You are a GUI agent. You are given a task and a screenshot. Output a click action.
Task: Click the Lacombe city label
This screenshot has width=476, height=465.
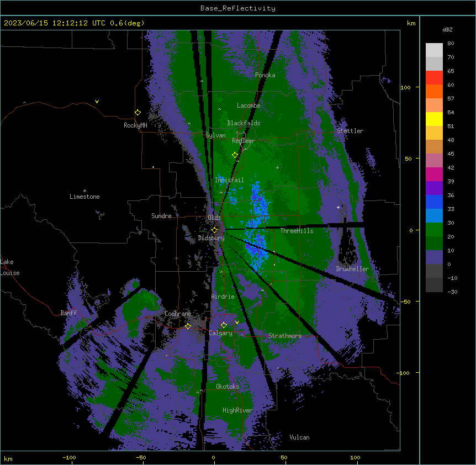pyautogui.click(x=248, y=105)
